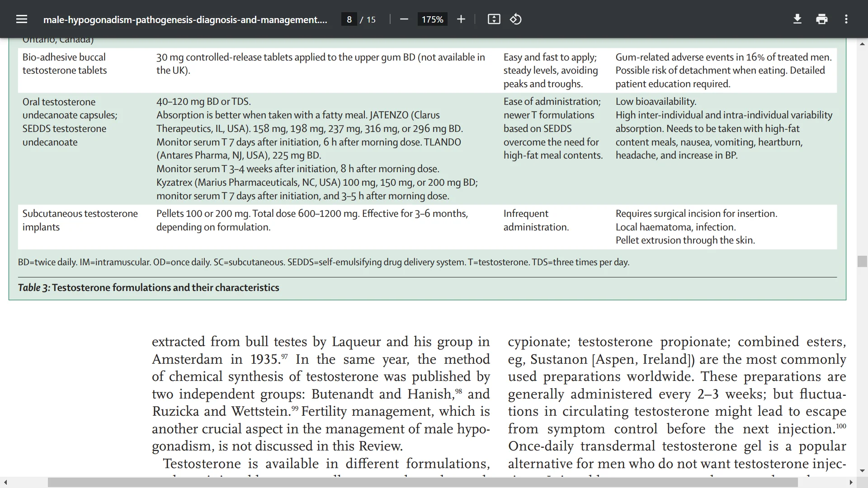Open the more actions menu
This screenshot has height=488, width=868.
click(846, 19)
